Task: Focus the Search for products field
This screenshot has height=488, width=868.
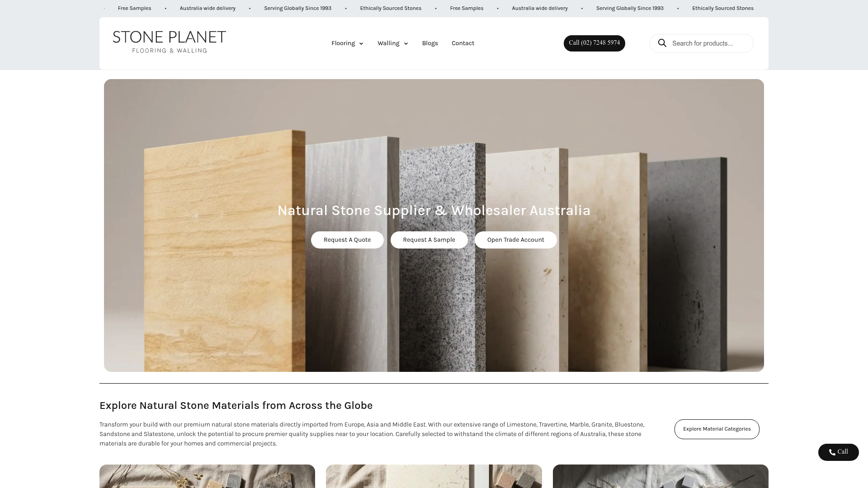Action: tap(702, 43)
